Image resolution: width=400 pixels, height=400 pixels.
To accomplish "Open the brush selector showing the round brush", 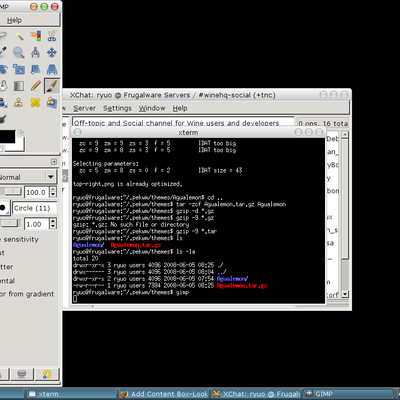I will click(4, 208).
